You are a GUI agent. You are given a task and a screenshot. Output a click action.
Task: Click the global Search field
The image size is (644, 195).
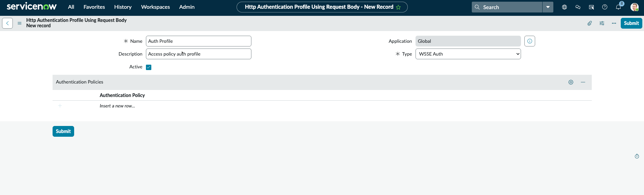coord(507,7)
